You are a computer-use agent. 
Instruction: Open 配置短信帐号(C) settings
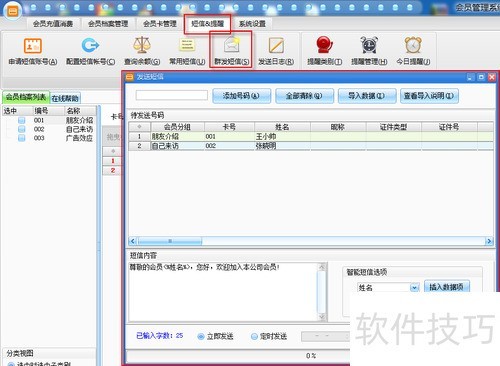pyautogui.click(x=90, y=51)
